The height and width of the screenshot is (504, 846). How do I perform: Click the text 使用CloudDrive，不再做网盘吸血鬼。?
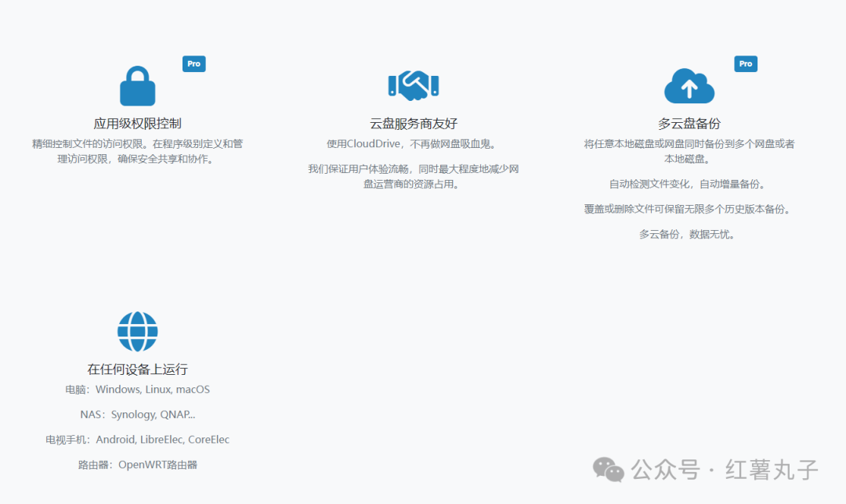[414, 144]
